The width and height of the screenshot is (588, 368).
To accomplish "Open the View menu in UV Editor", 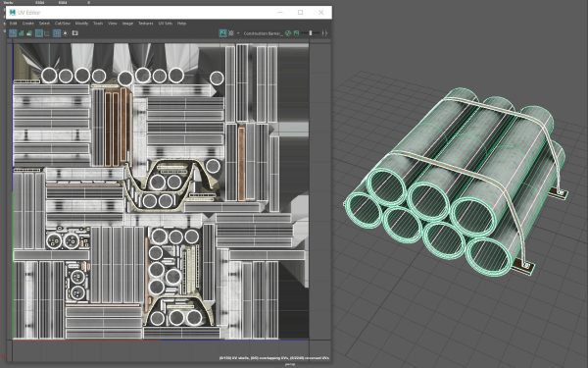I will pos(113,24).
